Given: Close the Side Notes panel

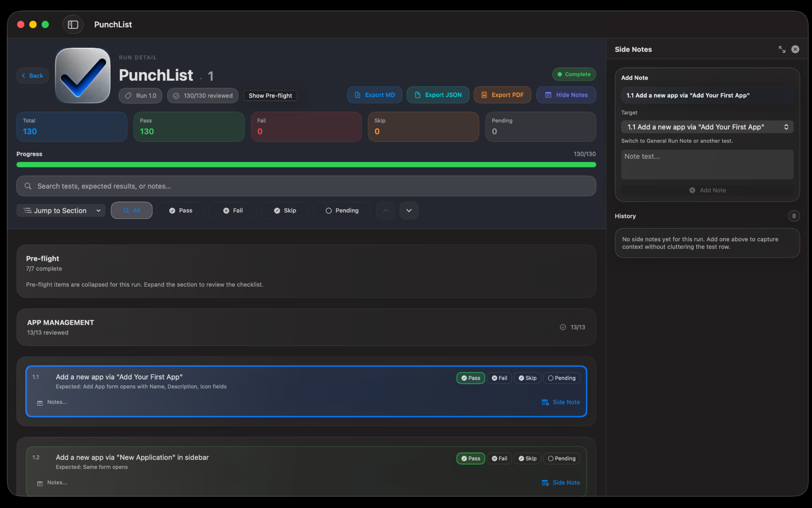Looking at the screenshot, I should [795, 49].
